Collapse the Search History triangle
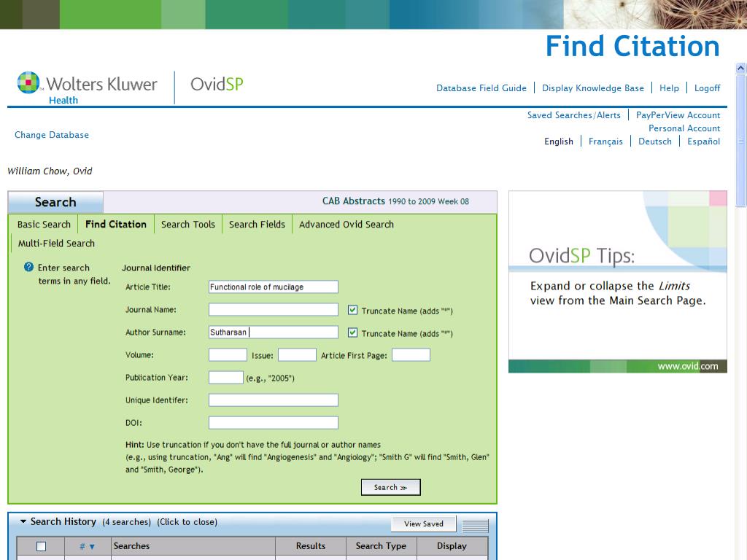This screenshot has width=747, height=560. [23, 521]
